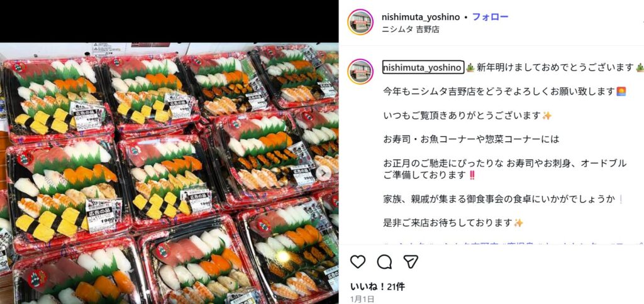Click the sushi platters photo
644x304 pixels.
pyautogui.click(x=169, y=173)
